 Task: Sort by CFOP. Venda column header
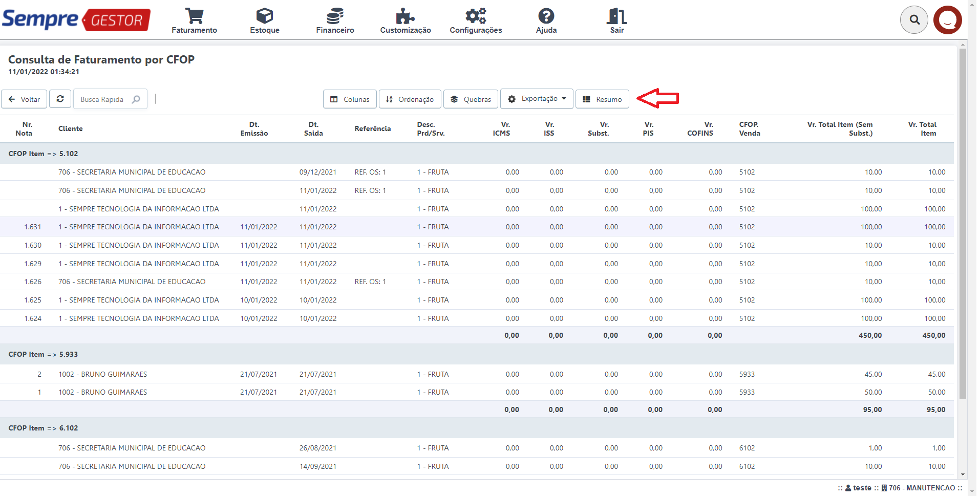[x=750, y=128]
